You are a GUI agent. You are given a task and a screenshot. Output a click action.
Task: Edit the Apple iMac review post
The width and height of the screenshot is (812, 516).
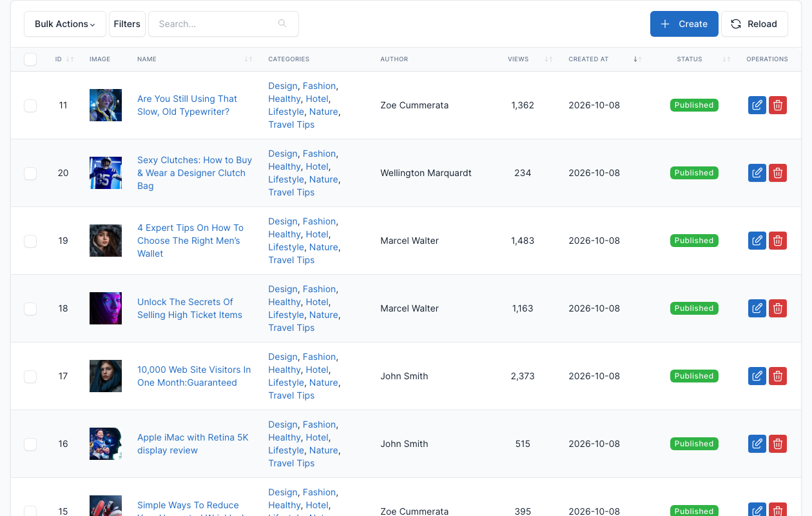coord(757,444)
